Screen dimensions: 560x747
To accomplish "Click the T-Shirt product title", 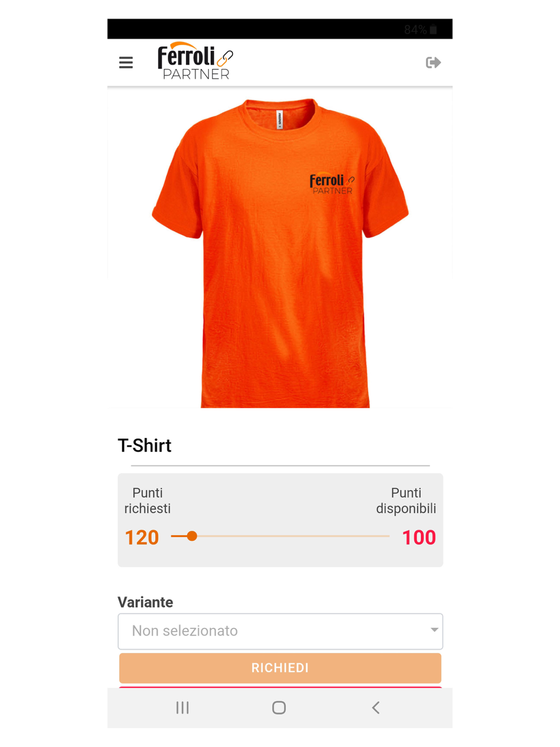I will [x=144, y=446].
